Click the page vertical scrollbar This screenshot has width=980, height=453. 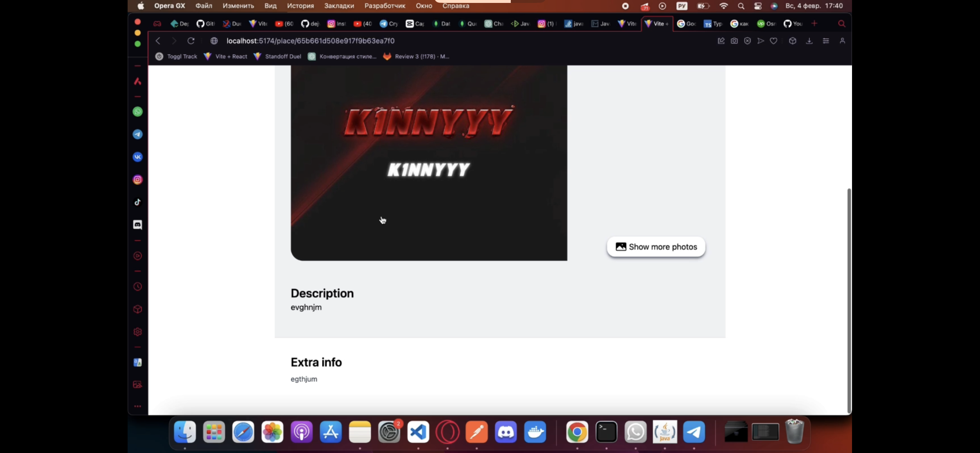pyautogui.click(x=849, y=301)
